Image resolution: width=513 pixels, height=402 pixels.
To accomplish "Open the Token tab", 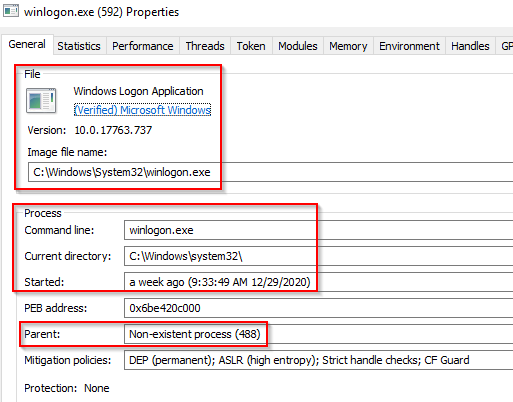I will (251, 46).
